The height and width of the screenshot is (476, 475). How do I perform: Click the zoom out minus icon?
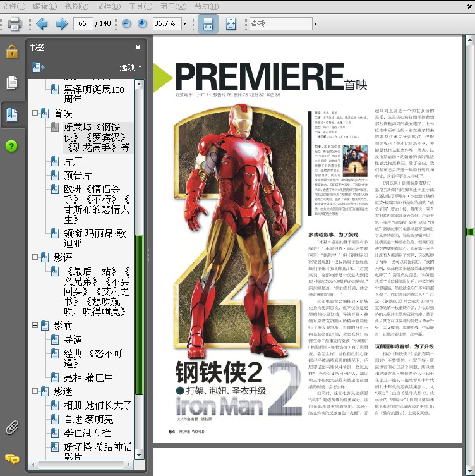pyautogui.click(x=126, y=23)
